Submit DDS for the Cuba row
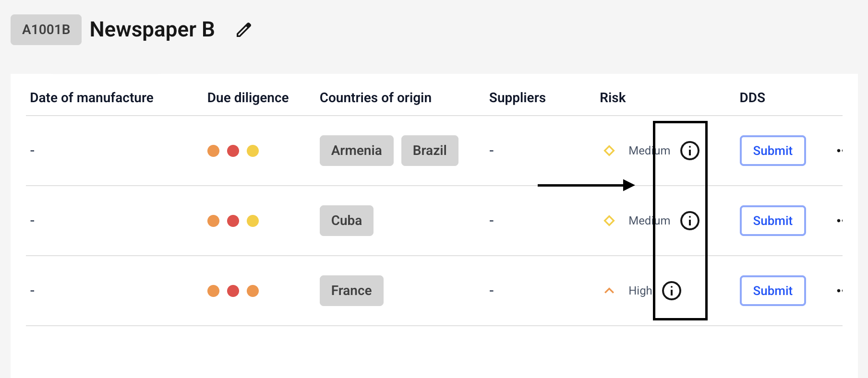This screenshot has height=378, width=868. pos(772,221)
